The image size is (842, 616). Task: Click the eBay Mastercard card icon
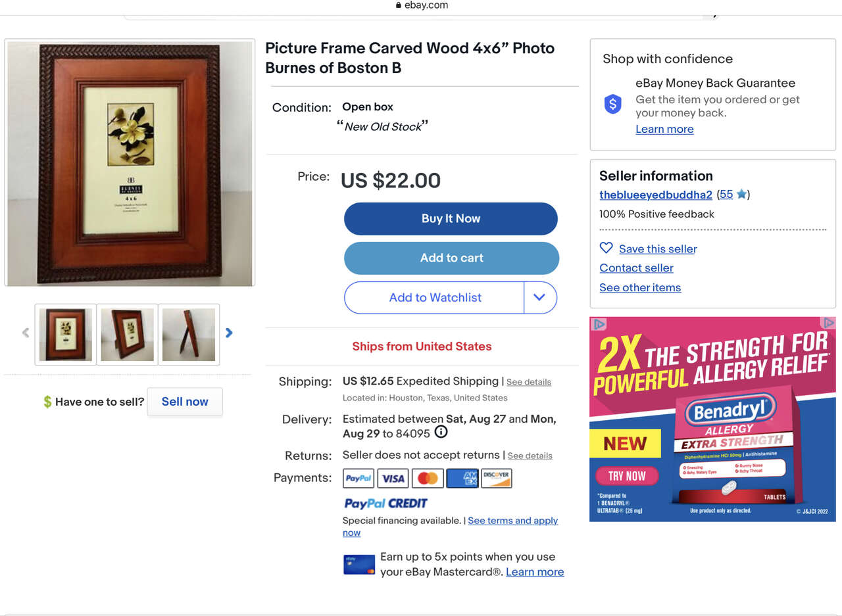(x=359, y=565)
